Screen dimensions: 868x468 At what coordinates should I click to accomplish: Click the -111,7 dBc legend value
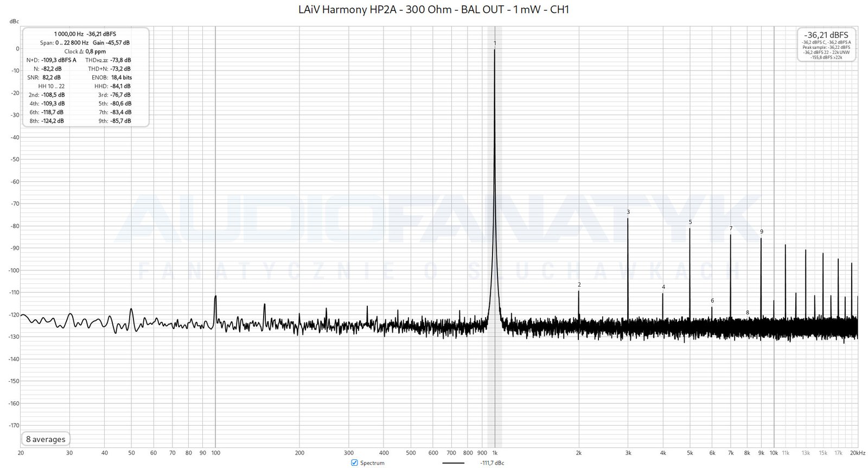[492, 463]
